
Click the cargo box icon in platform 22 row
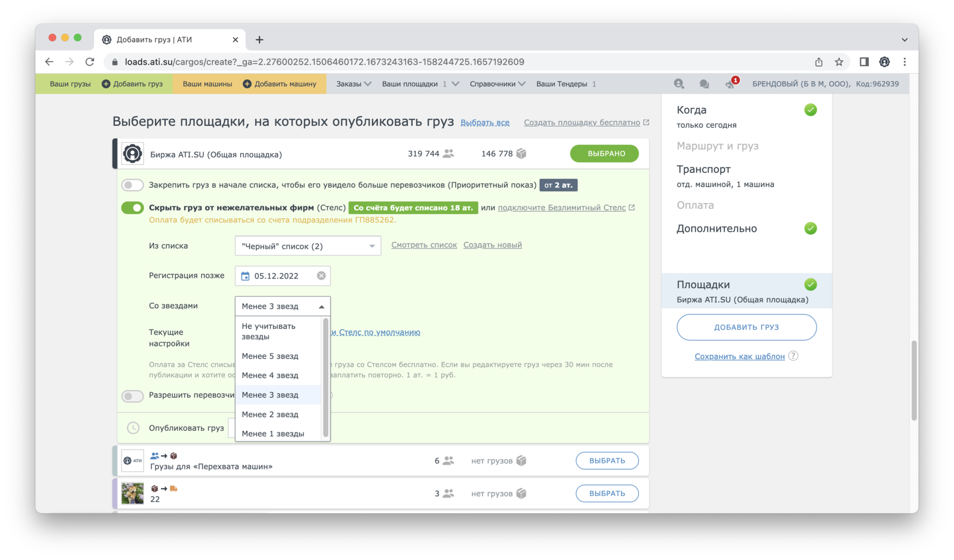tap(521, 494)
